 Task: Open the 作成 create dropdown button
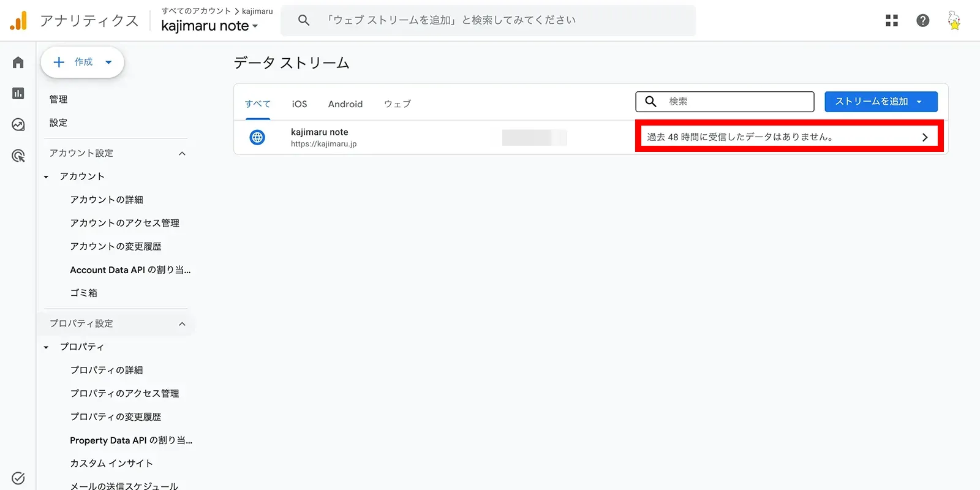pyautogui.click(x=83, y=62)
